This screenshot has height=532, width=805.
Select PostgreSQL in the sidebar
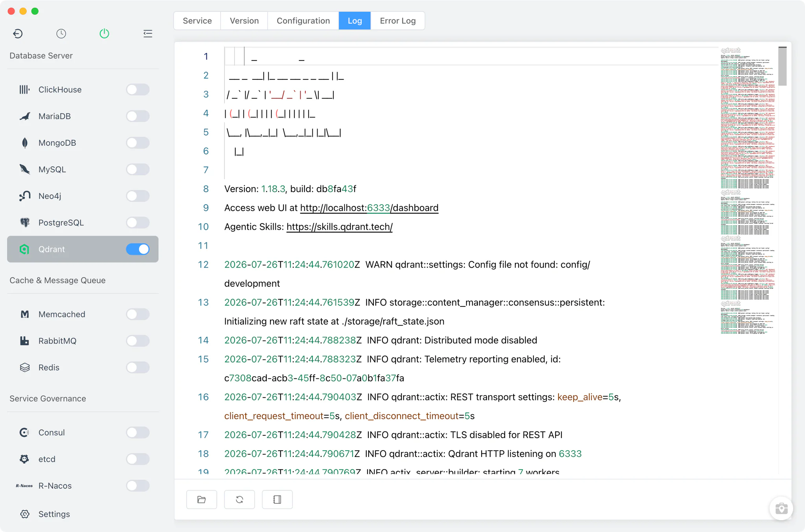(83, 223)
